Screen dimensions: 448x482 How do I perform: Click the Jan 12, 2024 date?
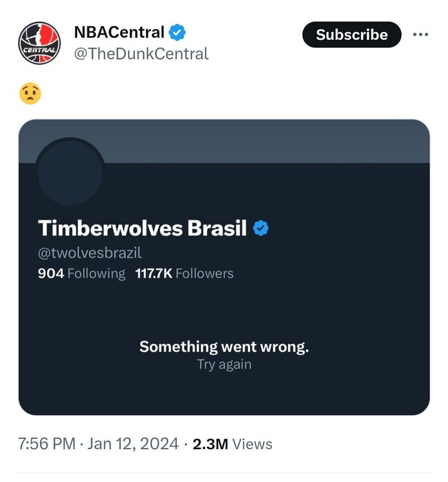pos(132,444)
